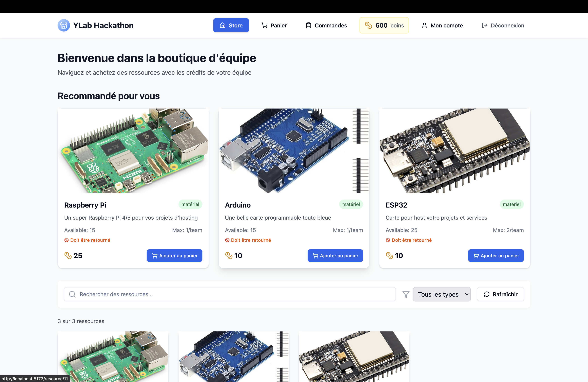Click the coin icon next to Raspberry Pi price
The image size is (588, 382).
point(68,255)
